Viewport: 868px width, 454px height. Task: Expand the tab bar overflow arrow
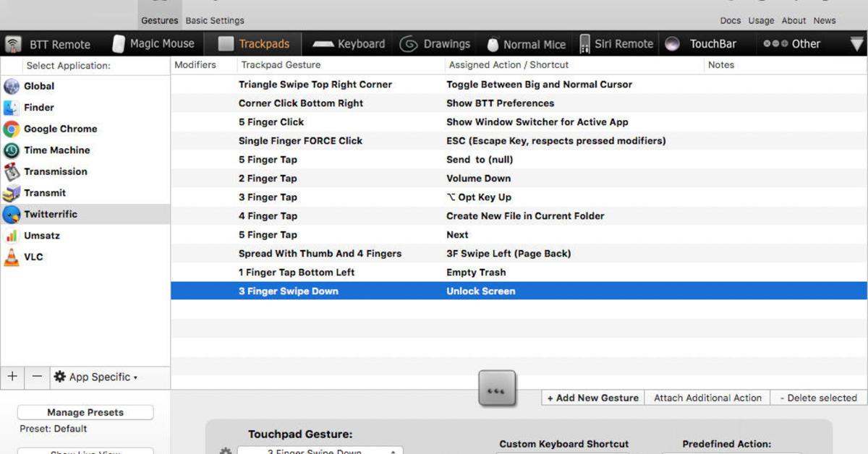coord(857,44)
